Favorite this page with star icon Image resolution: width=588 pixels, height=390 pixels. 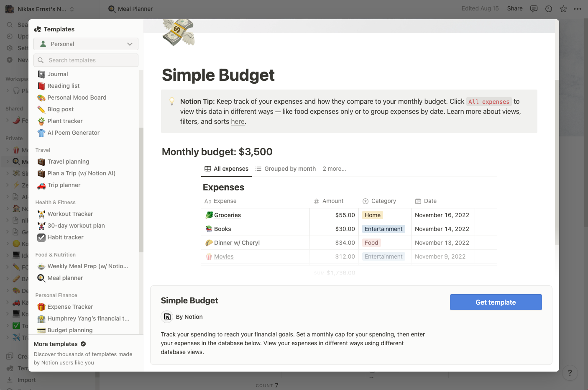point(563,9)
